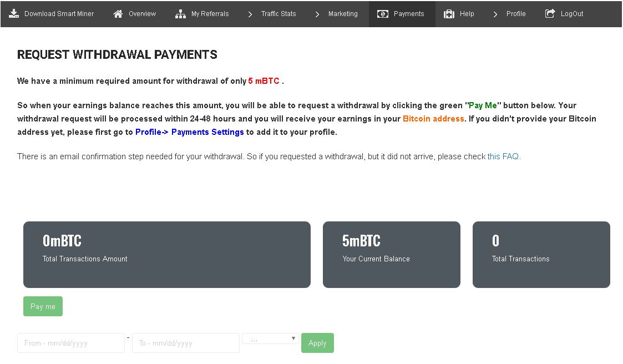This screenshot has width=623, height=364.
Task: Select the Your Current Balance card
Action: tap(391, 255)
